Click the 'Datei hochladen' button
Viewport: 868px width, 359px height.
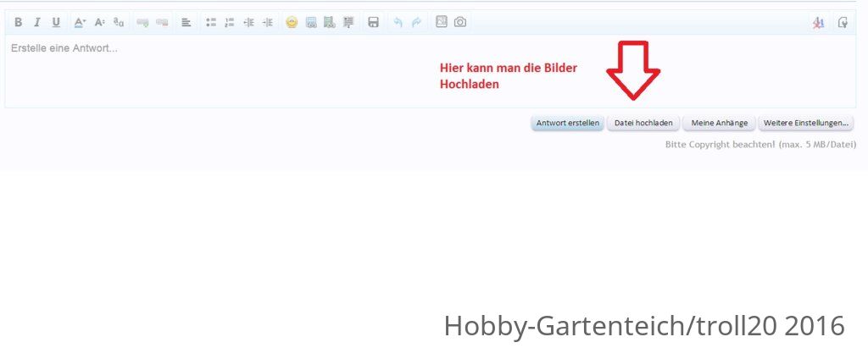pyautogui.click(x=643, y=123)
